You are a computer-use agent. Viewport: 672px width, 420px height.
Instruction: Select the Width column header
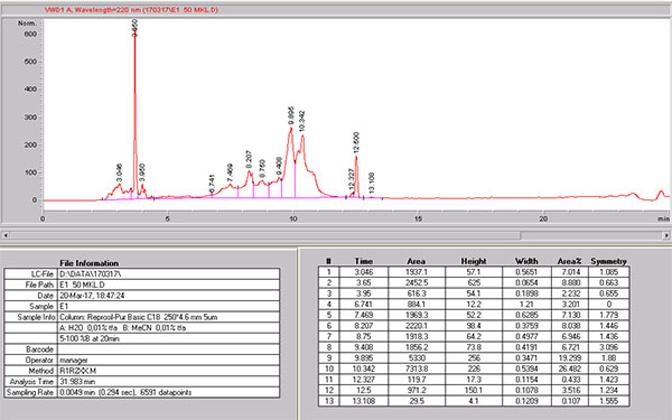(x=527, y=261)
